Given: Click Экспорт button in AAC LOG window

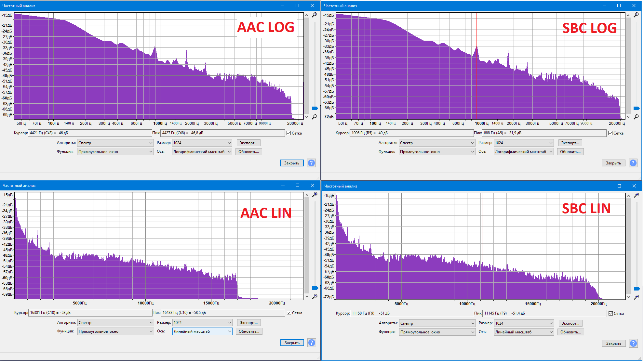Looking at the screenshot, I should point(248,143).
